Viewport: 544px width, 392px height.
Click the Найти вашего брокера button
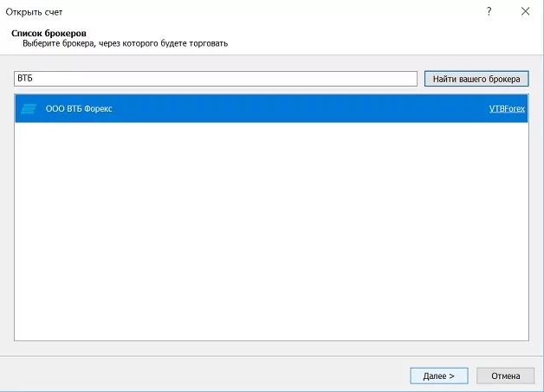coord(476,79)
